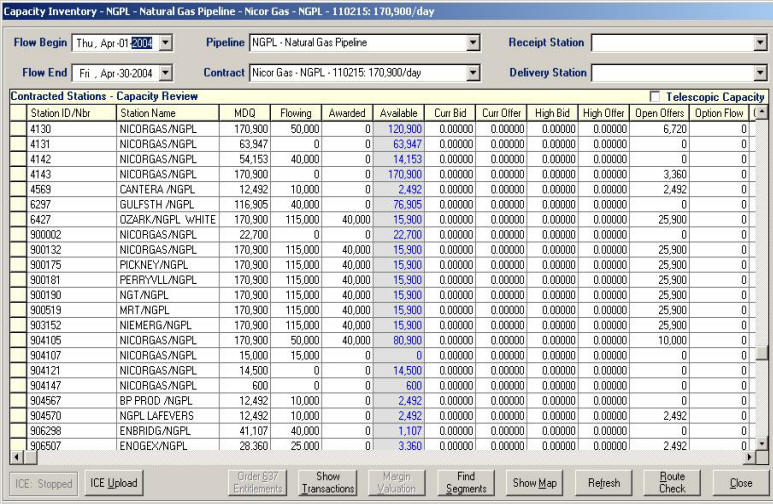Image resolution: width=773 pixels, height=504 pixels.
Task: Select the row selector for station 6427
Action: 18,219
